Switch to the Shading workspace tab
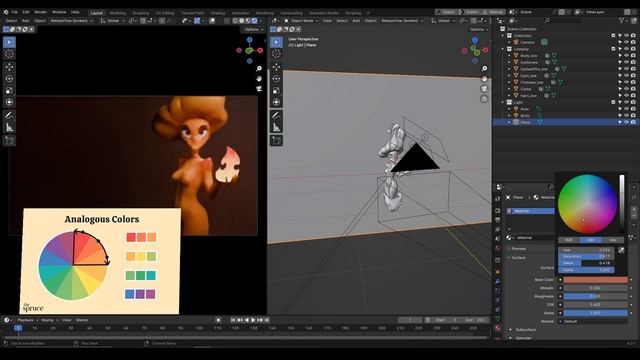The image size is (640, 360). [x=218, y=13]
